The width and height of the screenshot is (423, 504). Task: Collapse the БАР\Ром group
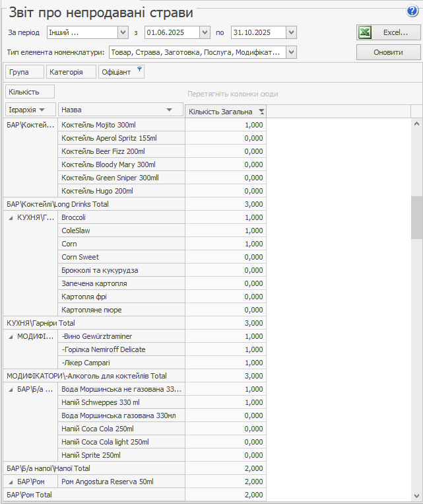[x=11, y=482]
